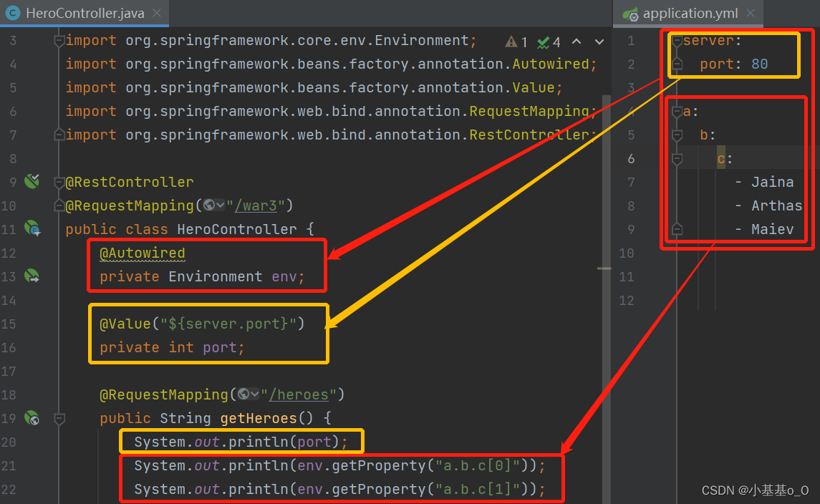
Task: Click the Environment import on line 3
Action: pyautogui.click(x=271, y=40)
